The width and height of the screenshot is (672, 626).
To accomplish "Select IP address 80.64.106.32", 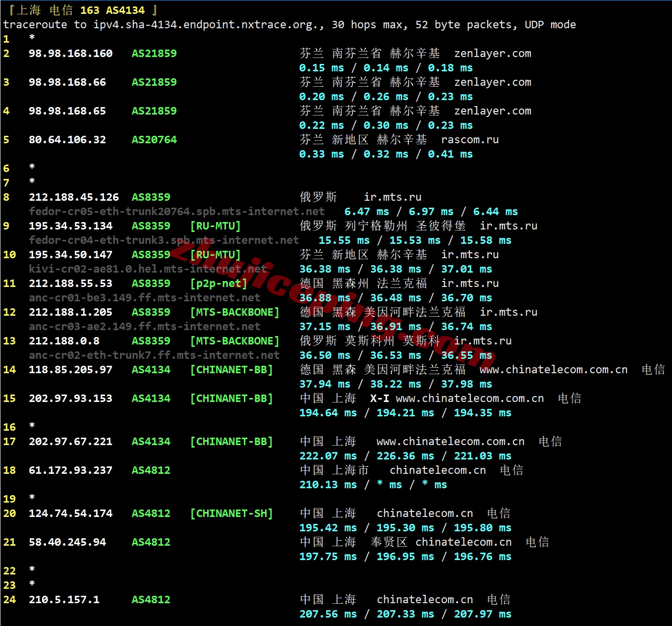I will [67, 140].
